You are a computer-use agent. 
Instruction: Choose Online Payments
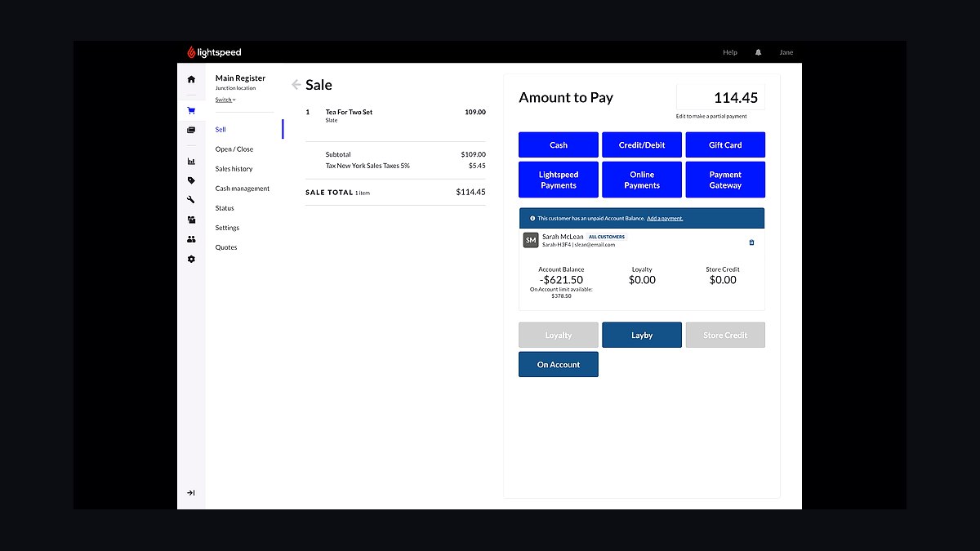click(642, 180)
